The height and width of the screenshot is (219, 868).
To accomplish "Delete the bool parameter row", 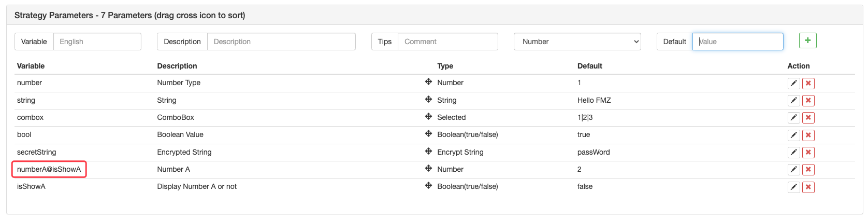I will [x=808, y=135].
